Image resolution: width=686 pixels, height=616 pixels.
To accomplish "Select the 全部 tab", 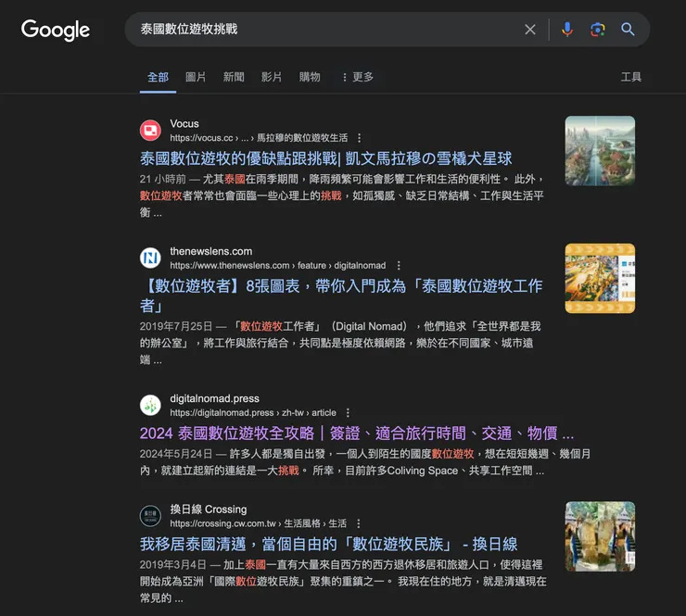I will 158,78.
